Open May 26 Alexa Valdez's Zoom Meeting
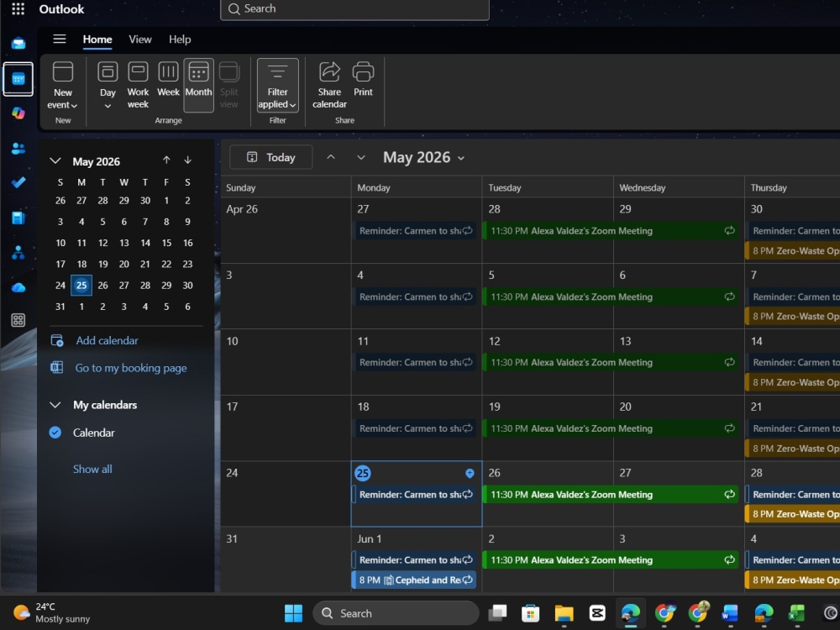 (611, 495)
